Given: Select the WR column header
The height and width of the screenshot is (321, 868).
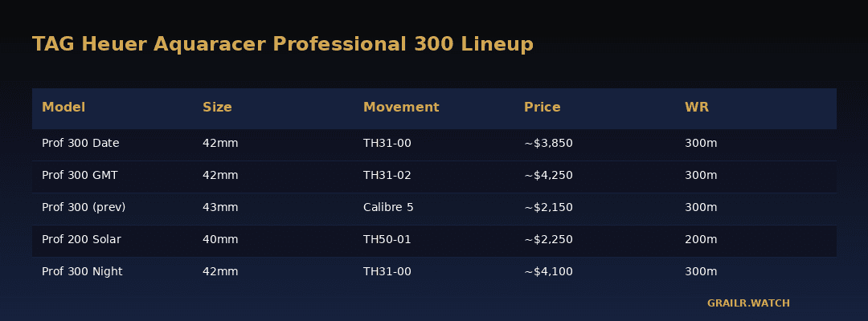Looking at the screenshot, I should click(x=696, y=108).
